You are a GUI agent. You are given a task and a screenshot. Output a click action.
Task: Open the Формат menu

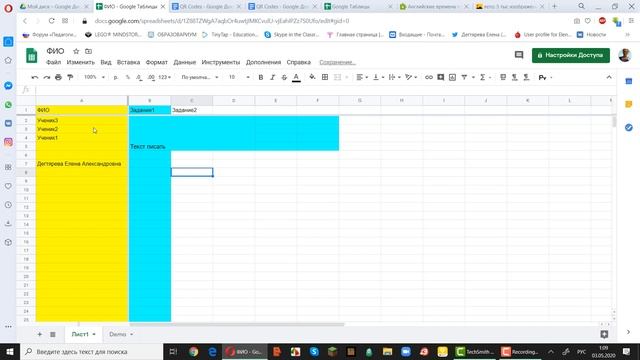pos(157,62)
